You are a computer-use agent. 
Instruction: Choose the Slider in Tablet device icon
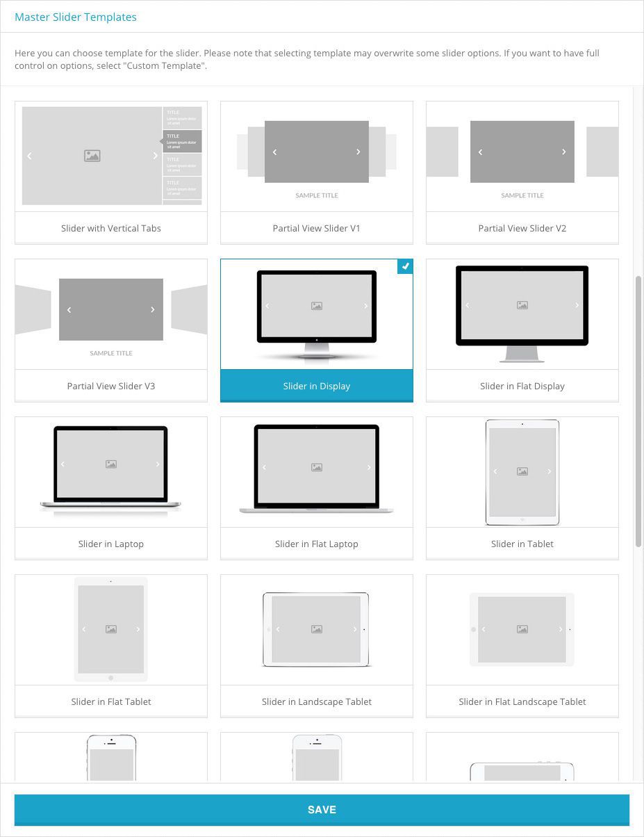pos(522,471)
